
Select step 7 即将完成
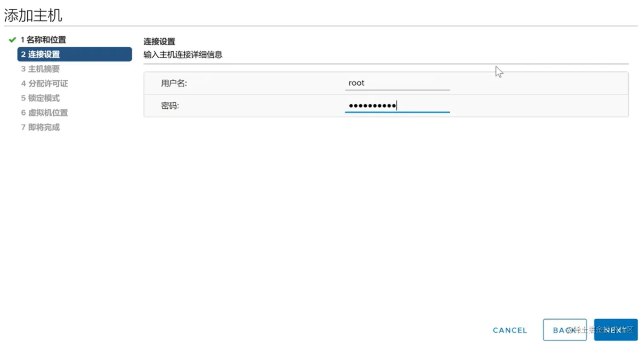40,127
